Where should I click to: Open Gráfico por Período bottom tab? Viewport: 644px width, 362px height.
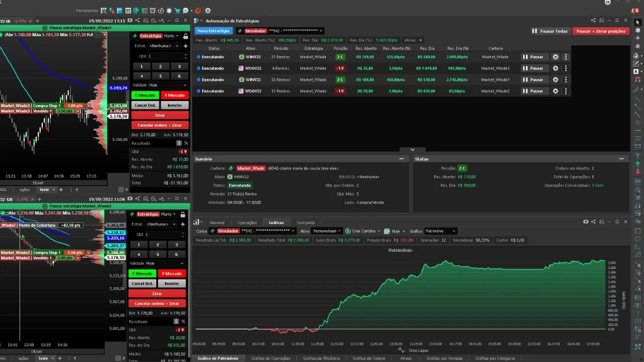click(x=444, y=358)
